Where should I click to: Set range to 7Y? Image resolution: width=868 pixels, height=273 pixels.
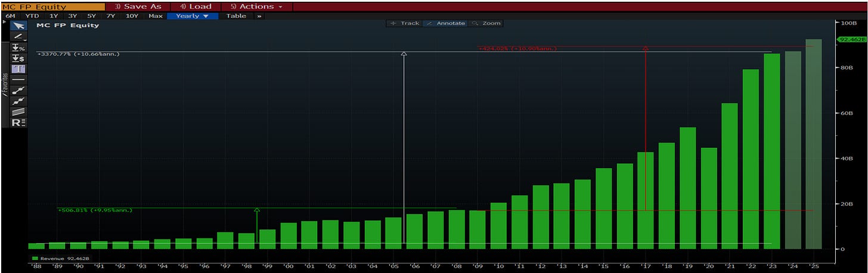click(x=110, y=16)
